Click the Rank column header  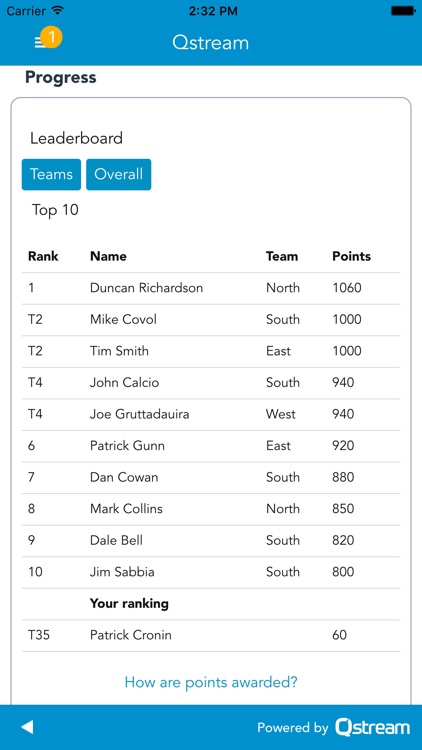[x=43, y=256]
